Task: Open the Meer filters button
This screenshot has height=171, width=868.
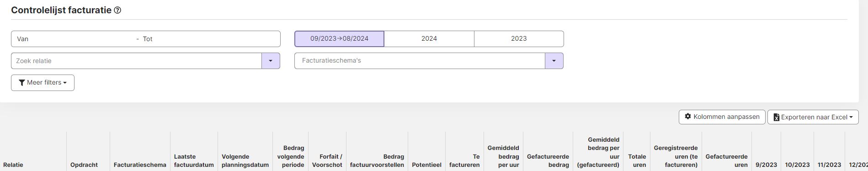Action: tap(43, 83)
